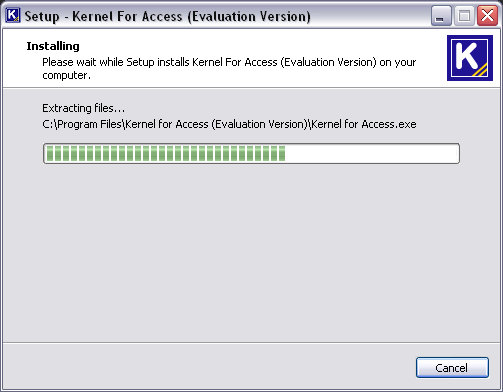Click the "Please wait while Setup installs" text
The width and height of the screenshot is (503, 392).
click(x=116, y=62)
